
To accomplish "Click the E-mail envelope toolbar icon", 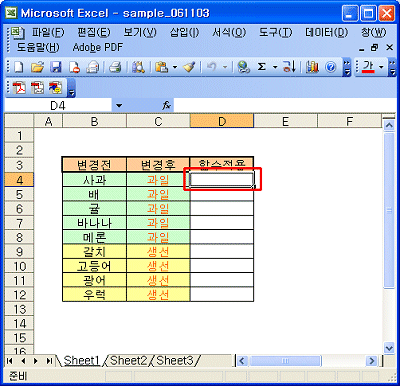I will coord(92,67).
